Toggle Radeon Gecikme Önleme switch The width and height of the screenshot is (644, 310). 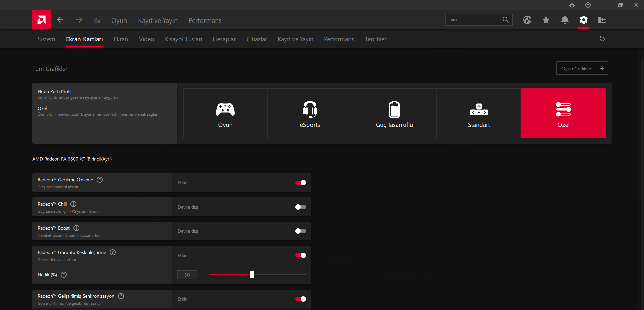coord(301,183)
